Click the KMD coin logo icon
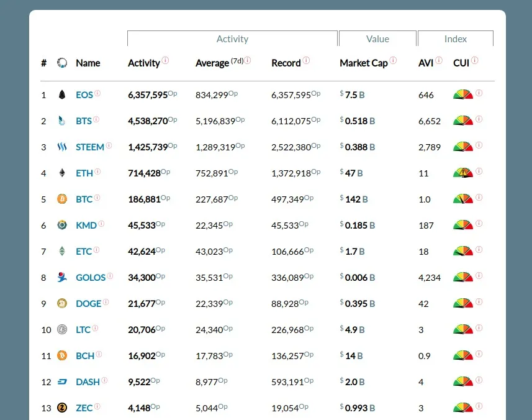532x420 pixels. pos(61,225)
